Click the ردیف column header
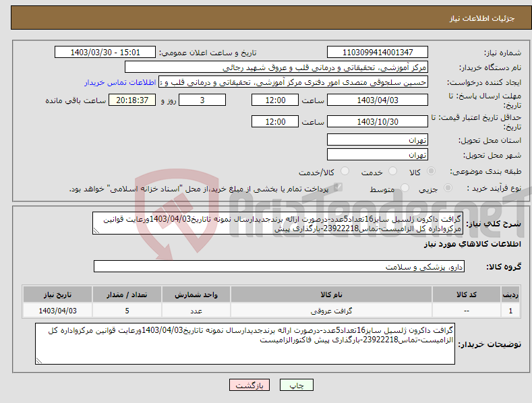532x403 pixels. pyautogui.click(x=510, y=294)
